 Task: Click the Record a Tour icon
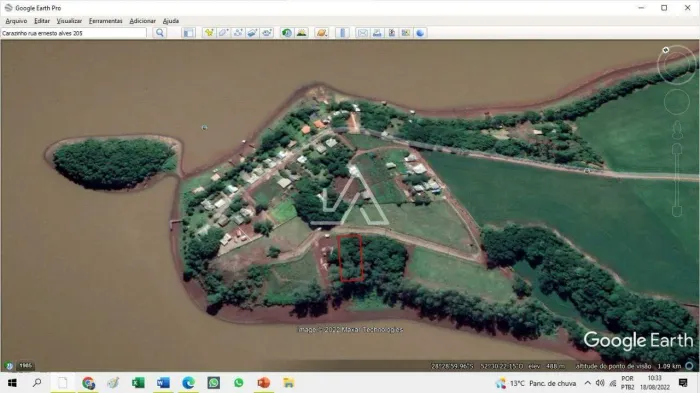tap(267, 33)
